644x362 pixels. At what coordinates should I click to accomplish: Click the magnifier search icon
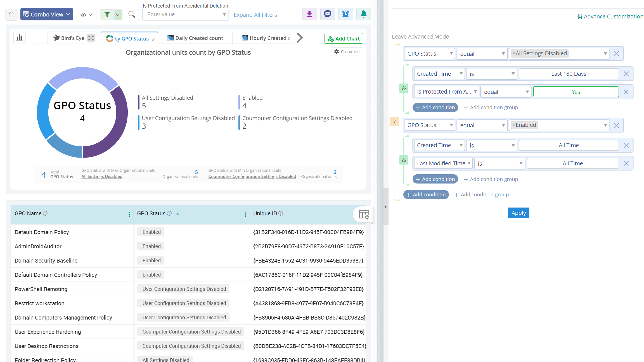132,14
